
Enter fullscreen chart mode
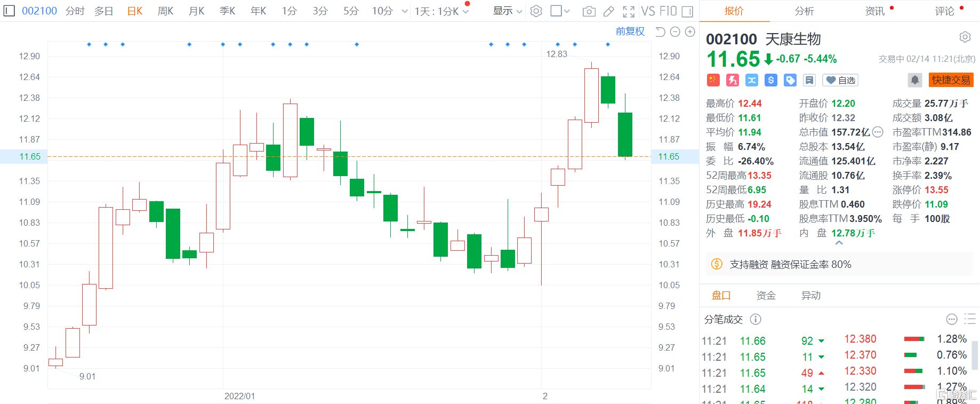[x=629, y=11]
